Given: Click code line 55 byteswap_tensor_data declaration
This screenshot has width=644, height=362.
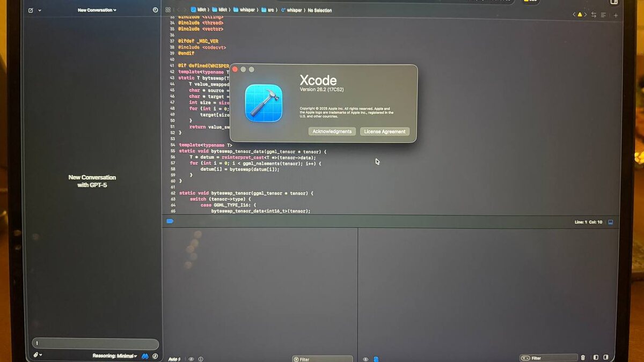Looking at the screenshot, I should coord(253,151).
